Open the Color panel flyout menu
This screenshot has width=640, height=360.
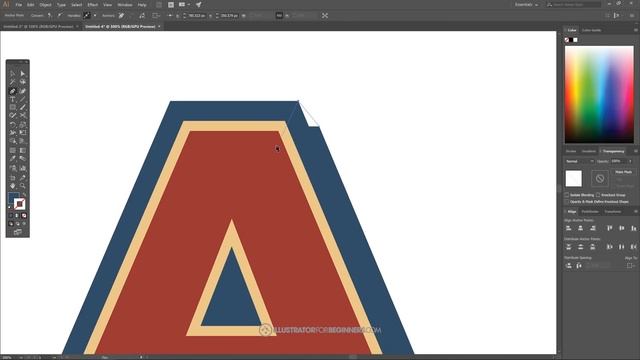[636, 30]
